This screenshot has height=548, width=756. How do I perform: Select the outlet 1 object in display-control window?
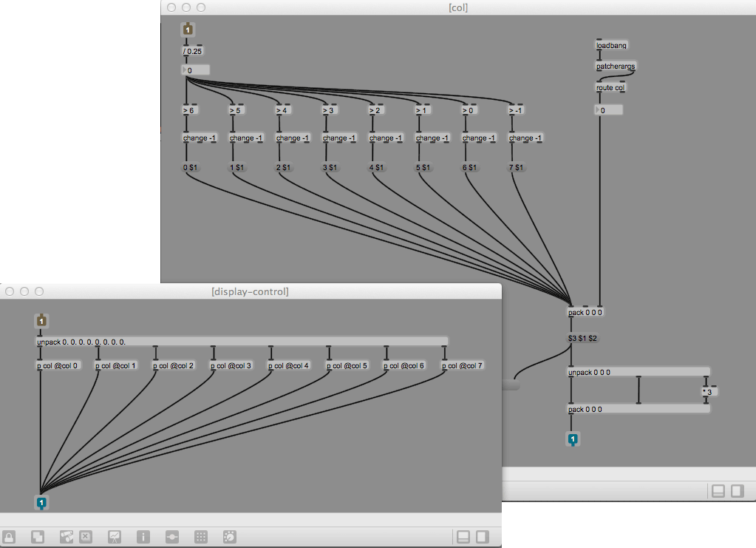click(41, 503)
